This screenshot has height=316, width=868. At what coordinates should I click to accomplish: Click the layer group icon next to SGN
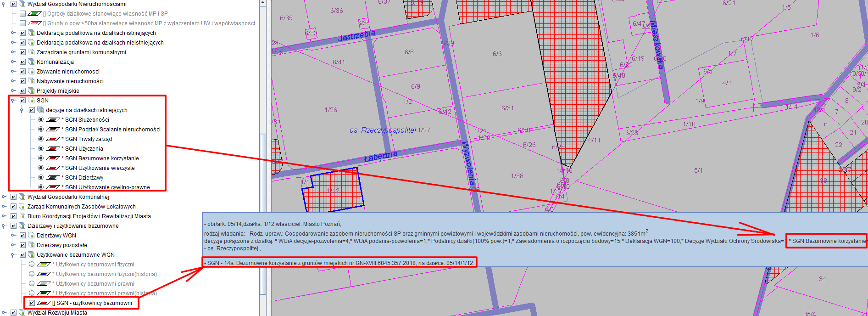pyautogui.click(x=31, y=101)
